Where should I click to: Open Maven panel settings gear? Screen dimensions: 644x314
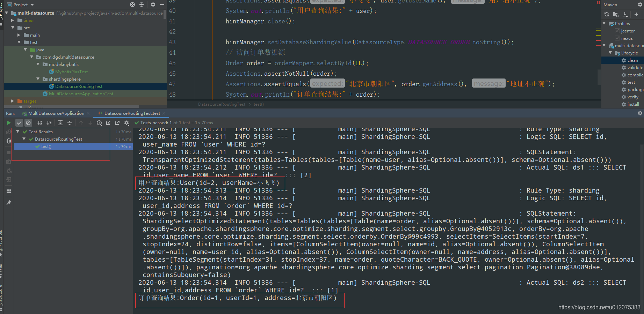pos(640,5)
